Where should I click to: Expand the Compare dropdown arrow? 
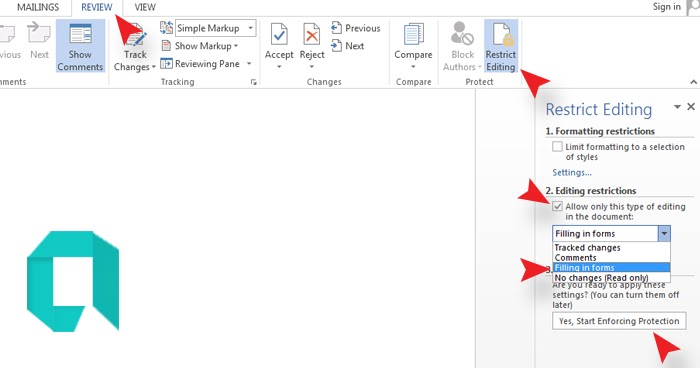click(413, 67)
